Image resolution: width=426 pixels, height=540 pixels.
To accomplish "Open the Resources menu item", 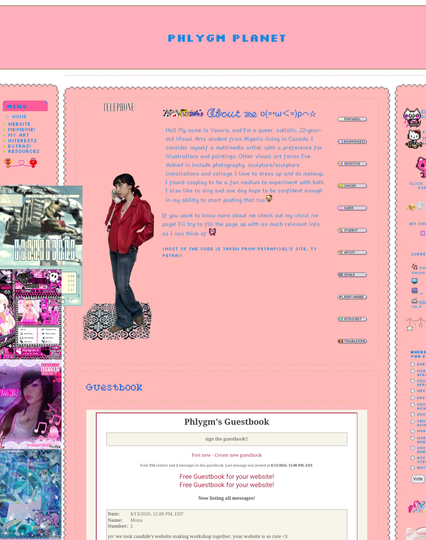I will [x=23, y=151].
